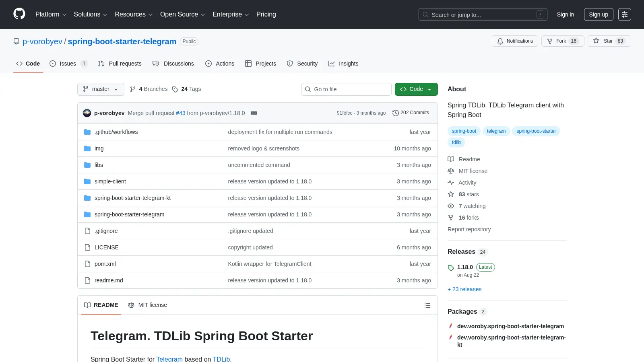Click the star icon beside 83 stars
Viewport: 644px width, 362px height.
pos(451,194)
